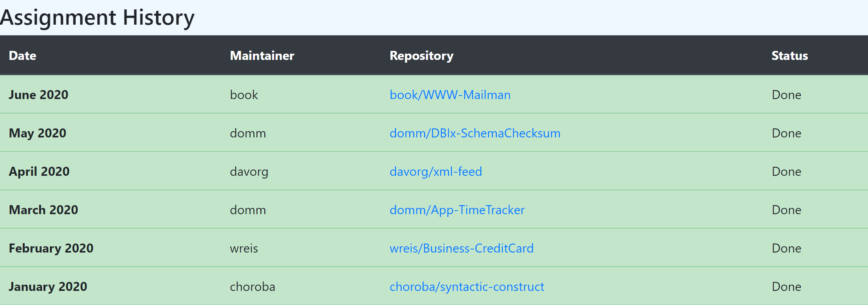Image resolution: width=868 pixels, height=305 pixels.
Task: Click the Status column header
Action: click(x=790, y=56)
